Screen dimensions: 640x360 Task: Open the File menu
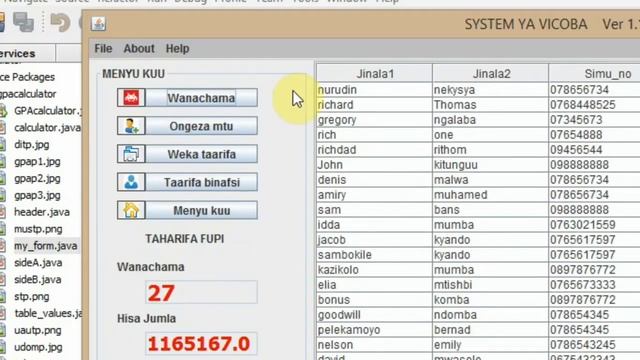click(103, 49)
